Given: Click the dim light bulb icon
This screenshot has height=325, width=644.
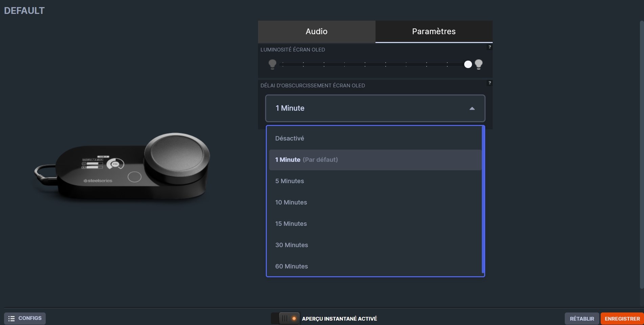Looking at the screenshot, I should [x=272, y=64].
